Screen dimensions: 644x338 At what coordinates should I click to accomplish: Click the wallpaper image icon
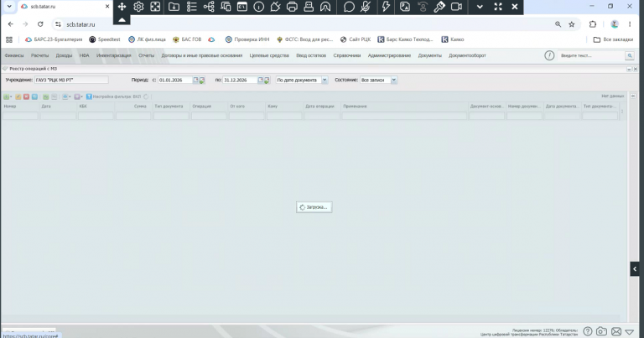405,7
